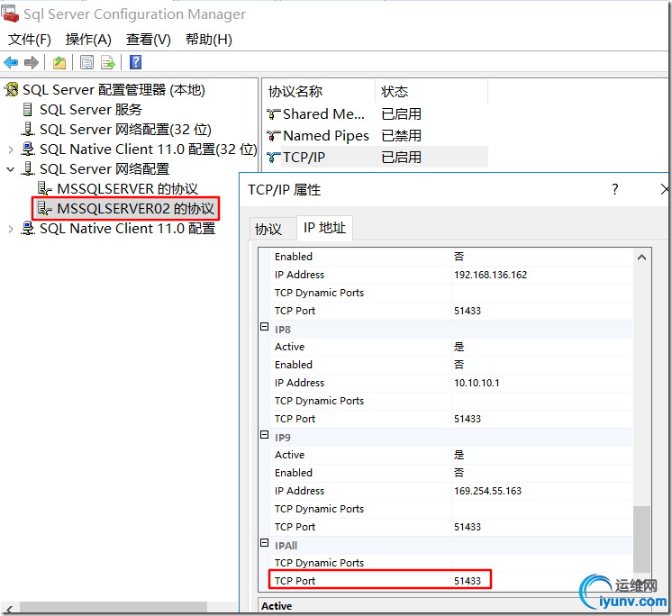Screen dimensions: 672x616
Task: Select MSSQLSERVER02 的协议 tree item
Action: 135,209
